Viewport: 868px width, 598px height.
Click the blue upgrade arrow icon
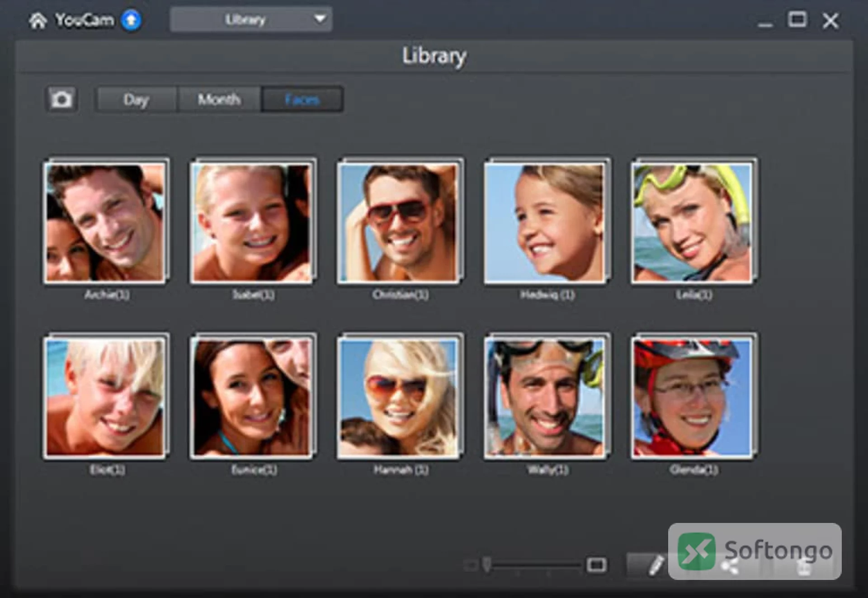(x=131, y=20)
